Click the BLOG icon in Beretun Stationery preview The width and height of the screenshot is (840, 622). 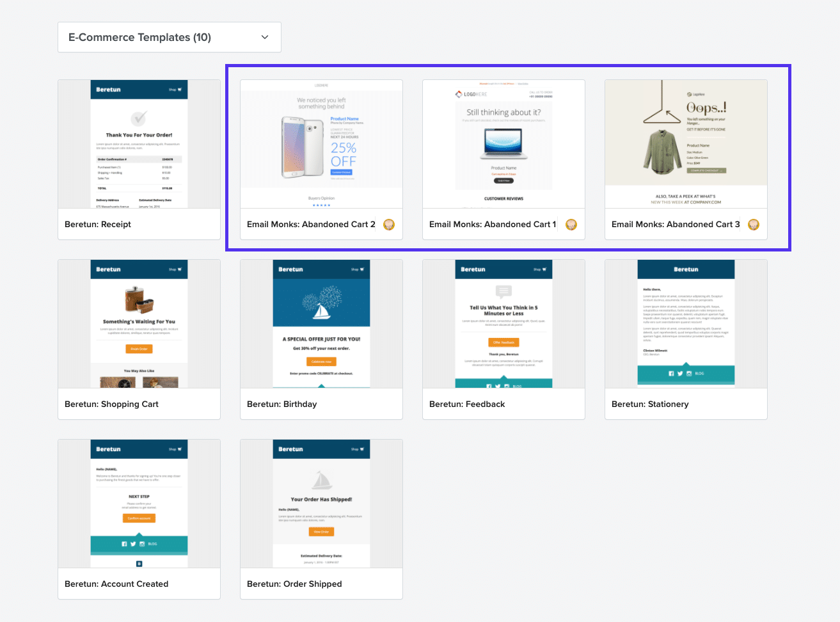click(700, 373)
